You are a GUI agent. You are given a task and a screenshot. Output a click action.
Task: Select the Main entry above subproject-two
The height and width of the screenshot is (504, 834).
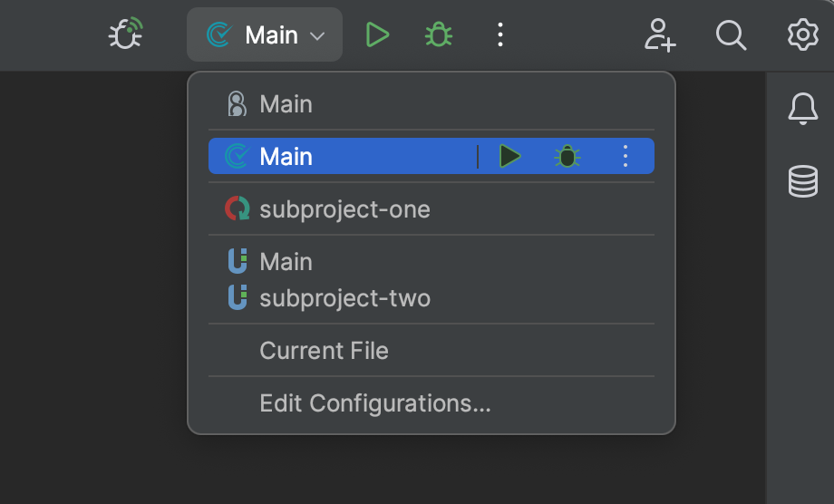coord(286,262)
